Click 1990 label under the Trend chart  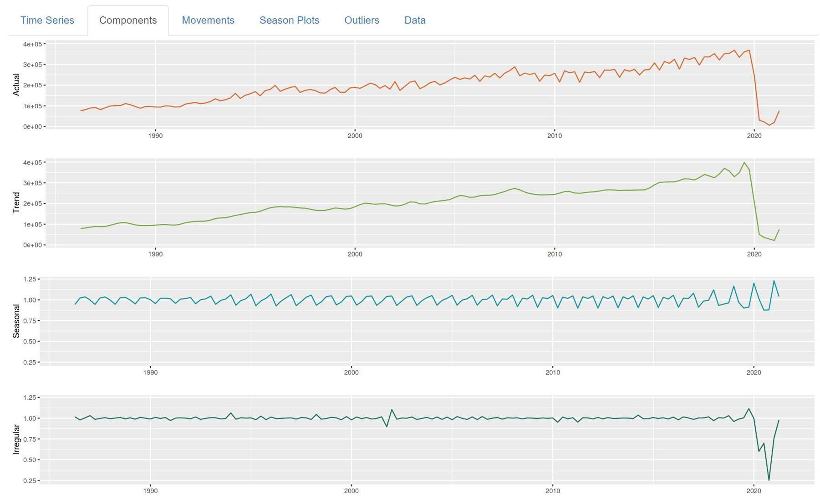pyautogui.click(x=155, y=254)
